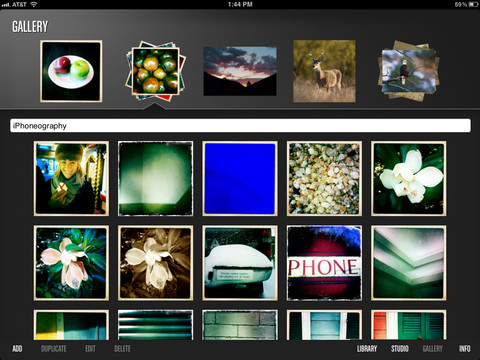Select the pink magnolia with green leaves photo

[x=71, y=263]
